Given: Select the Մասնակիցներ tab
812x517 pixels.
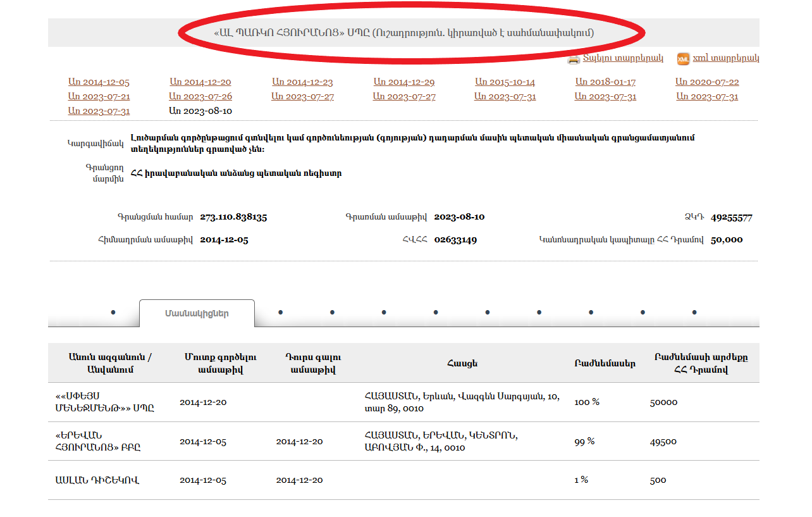Looking at the screenshot, I should pyautogui.click(x=197, y=314).
